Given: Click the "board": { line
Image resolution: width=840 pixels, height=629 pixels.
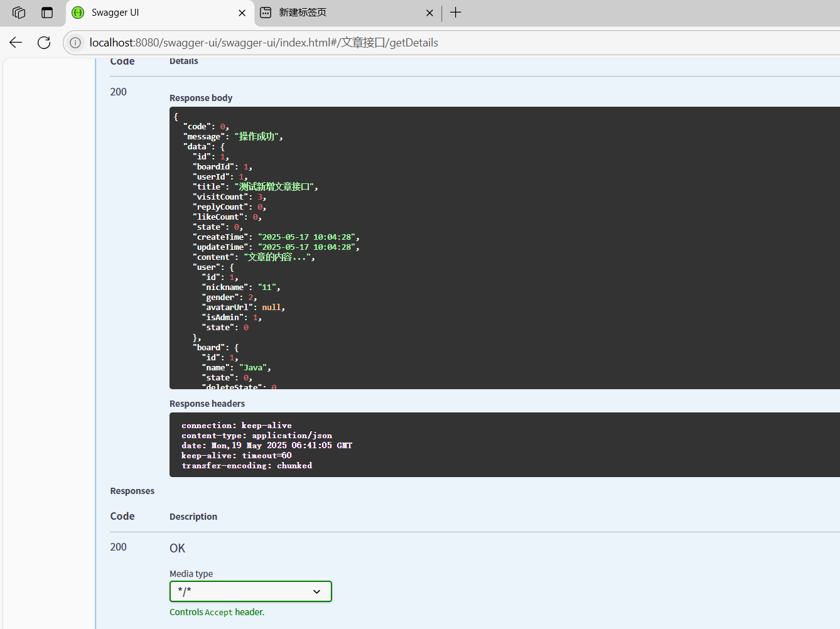Looking at the screenshot, I should tap(216, 348).
